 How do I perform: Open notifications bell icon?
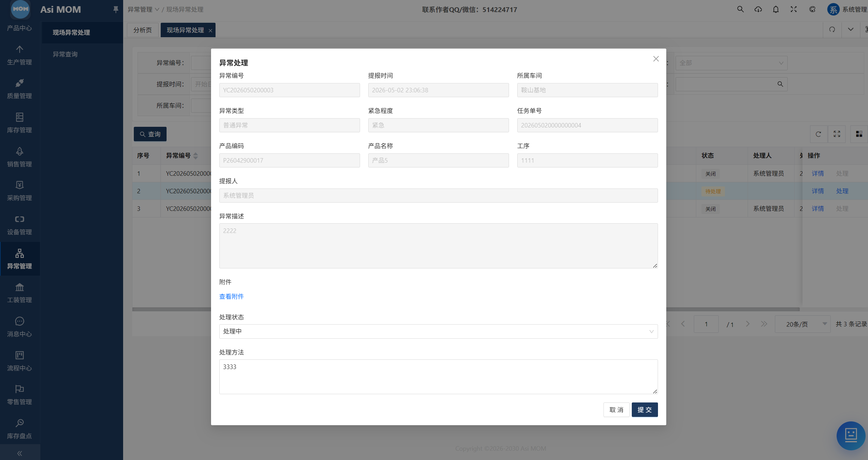point(776,9)
